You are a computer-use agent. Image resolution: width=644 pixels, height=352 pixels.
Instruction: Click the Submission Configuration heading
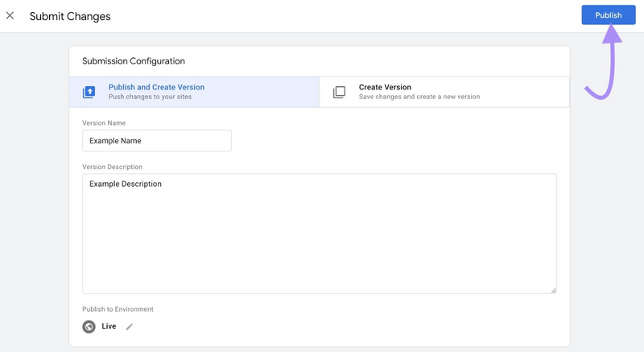[x=134, y=61]
